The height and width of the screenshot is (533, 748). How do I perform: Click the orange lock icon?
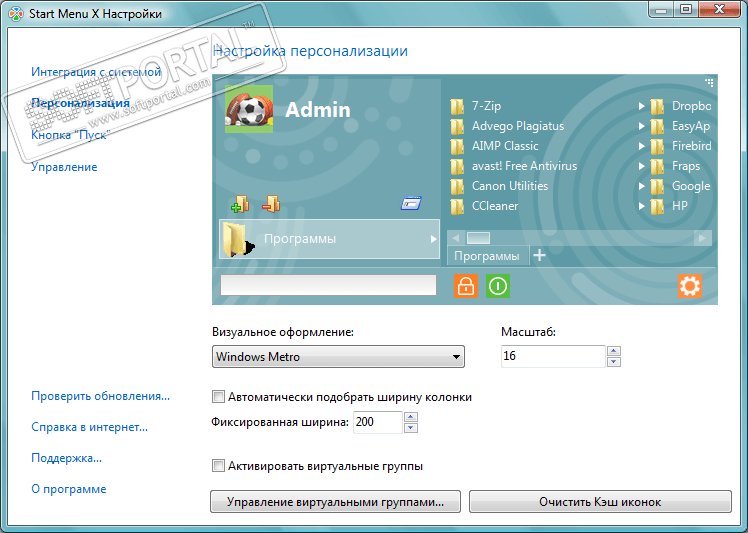tap(466, 286)
